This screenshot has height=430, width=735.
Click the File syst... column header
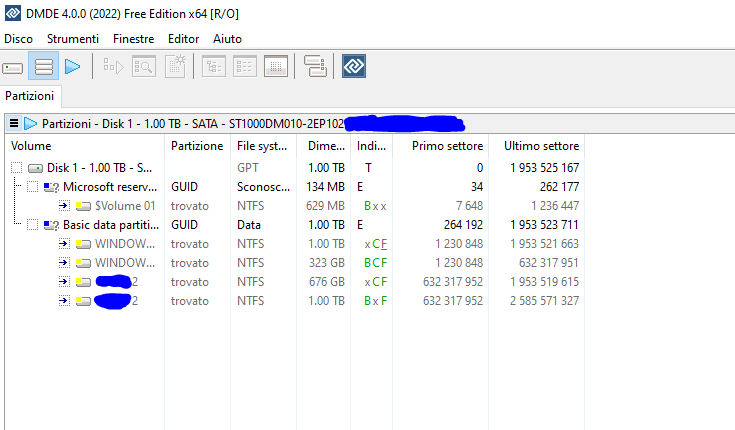click(x=263, y=146)
